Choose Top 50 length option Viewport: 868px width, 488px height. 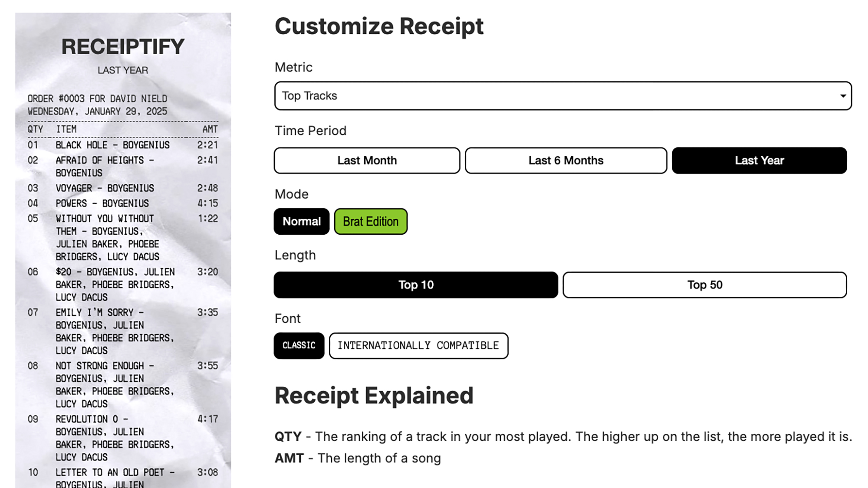coord(705,285)
